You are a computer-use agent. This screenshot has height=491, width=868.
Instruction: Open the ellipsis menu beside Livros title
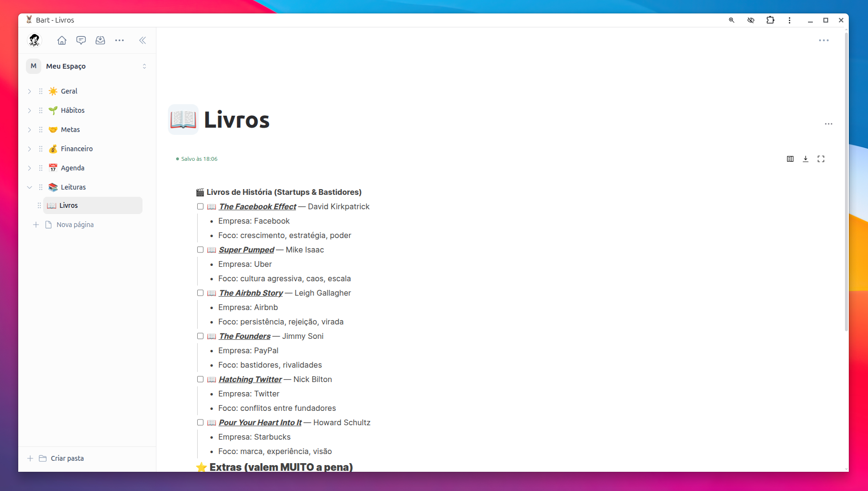(829, 124)
